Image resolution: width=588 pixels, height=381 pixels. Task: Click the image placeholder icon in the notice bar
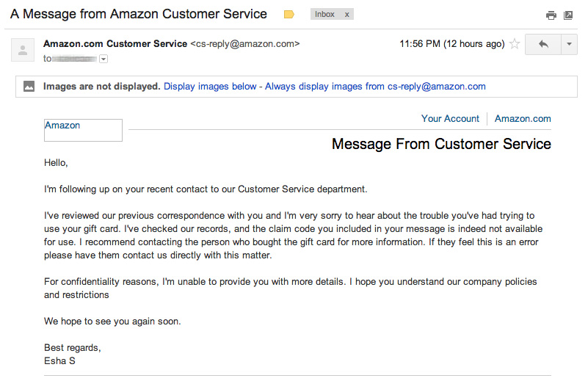(x=29, y=86)
